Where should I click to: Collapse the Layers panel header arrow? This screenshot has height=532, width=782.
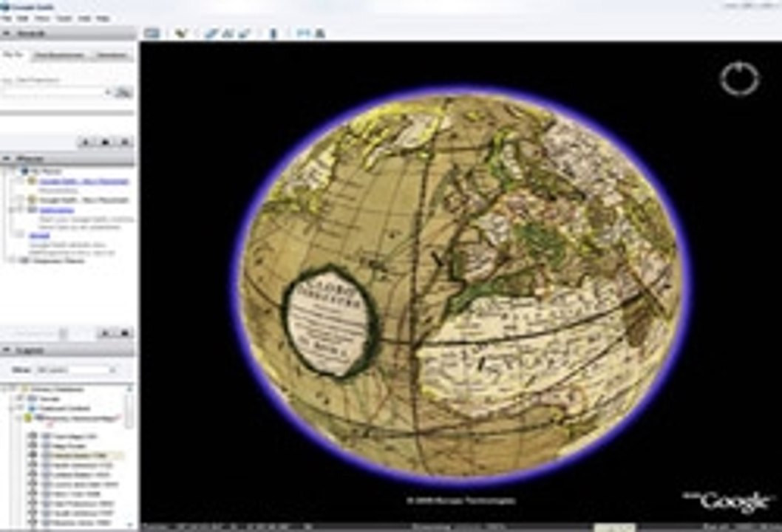(7, 350)
